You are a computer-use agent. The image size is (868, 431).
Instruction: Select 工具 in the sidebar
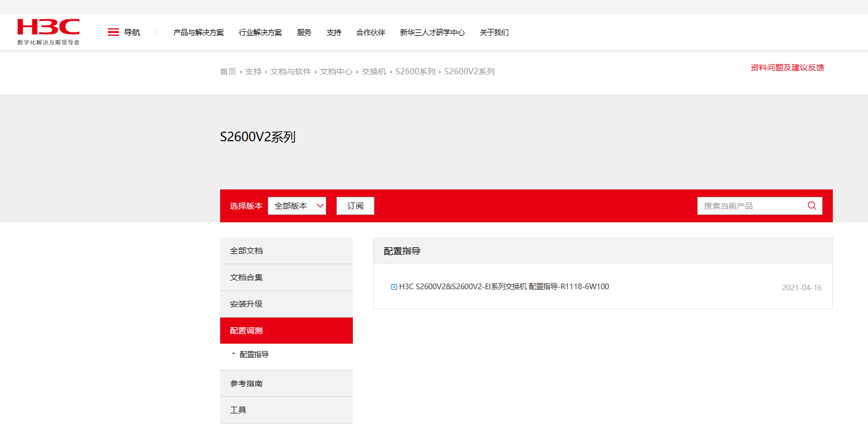click(286, 410)
